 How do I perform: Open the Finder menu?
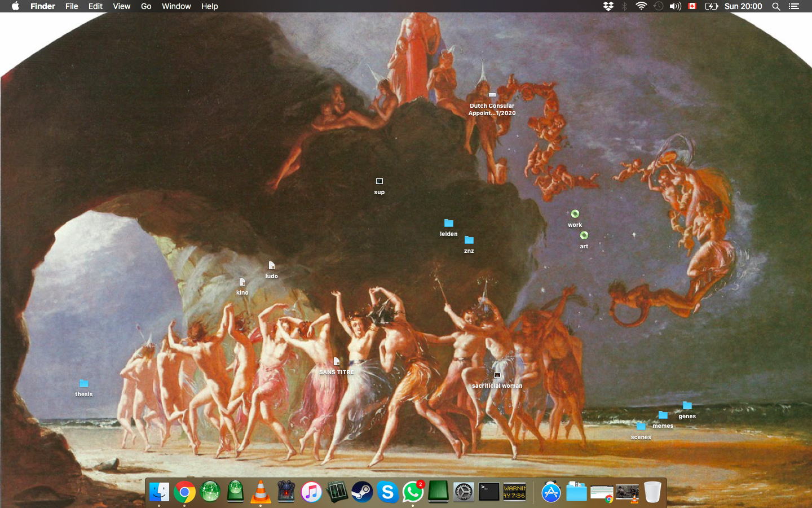[43, 6]
